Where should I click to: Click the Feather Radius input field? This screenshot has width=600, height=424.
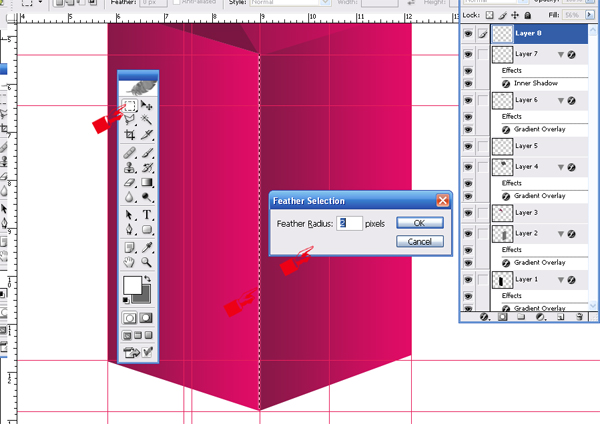tap(349, 223)
